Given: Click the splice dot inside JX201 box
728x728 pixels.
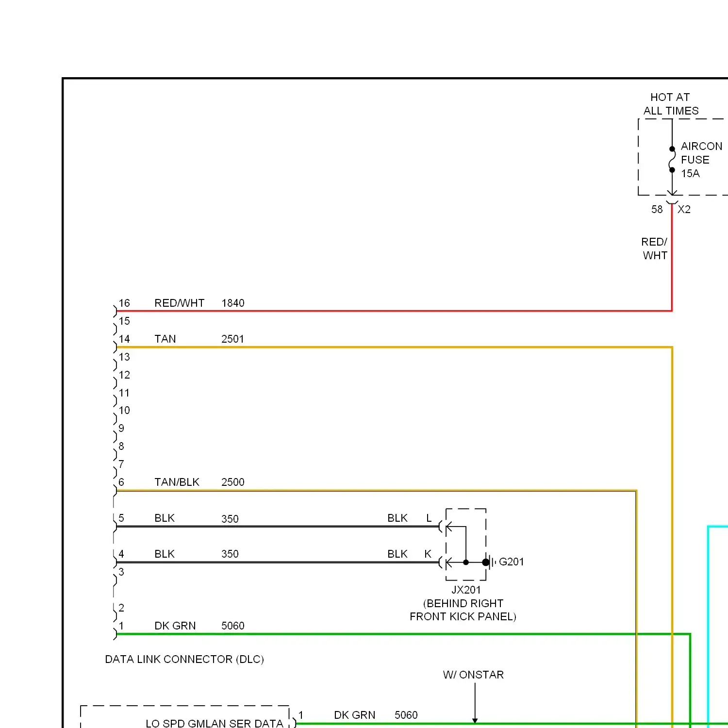Looking at the screenshot, I should [x=466, y=563].
